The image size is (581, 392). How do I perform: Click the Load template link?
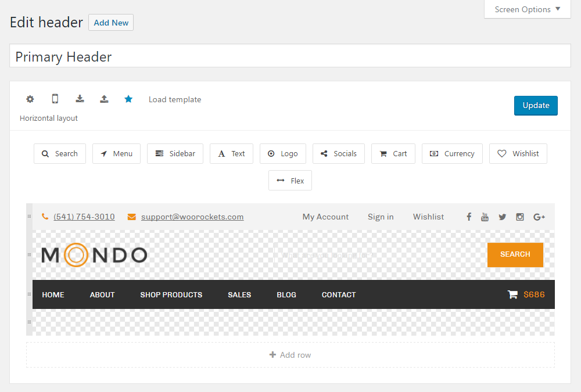point(174,99)
